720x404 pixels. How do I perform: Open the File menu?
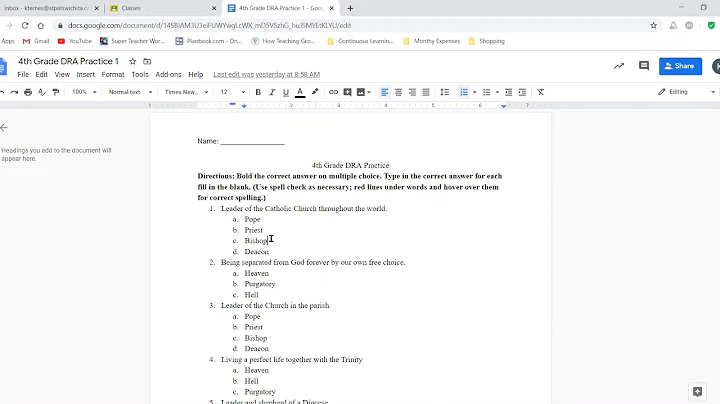[x=23, y=74]
